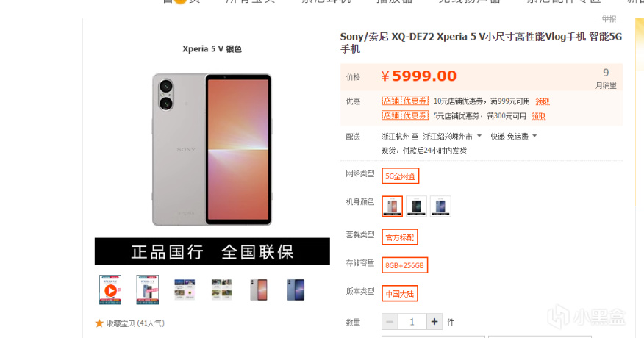Choose the 官方标配 package option
The width and height of the screenshot is (644, 338).
400,237
